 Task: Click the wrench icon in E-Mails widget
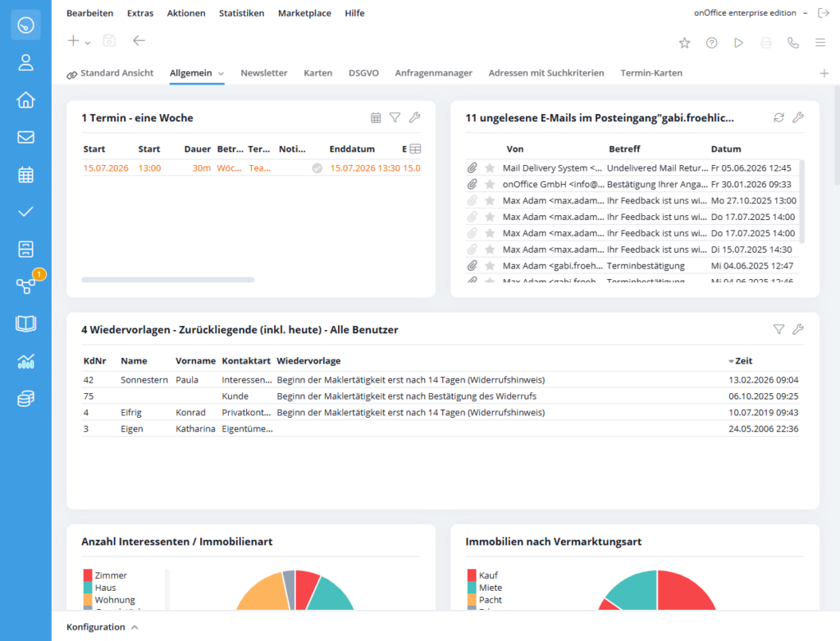coord(798,118)
